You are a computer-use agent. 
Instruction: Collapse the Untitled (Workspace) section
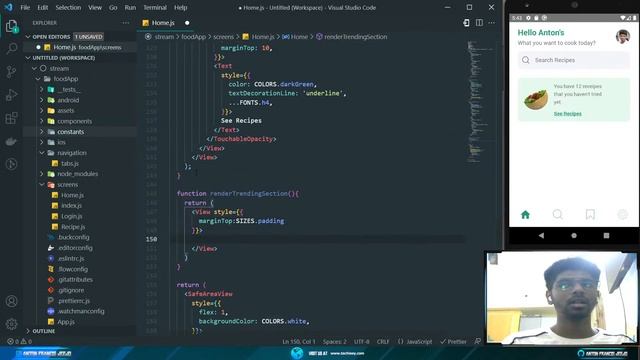pos(28,58)
